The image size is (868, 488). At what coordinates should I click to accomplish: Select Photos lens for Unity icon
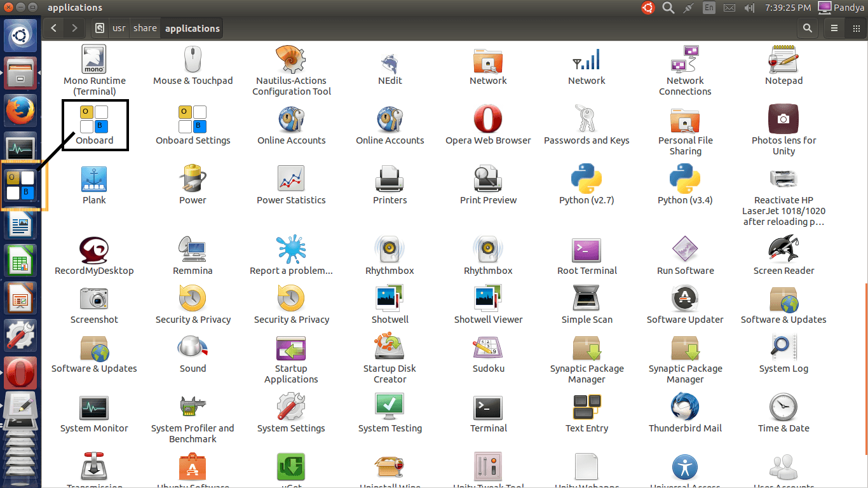783,119
